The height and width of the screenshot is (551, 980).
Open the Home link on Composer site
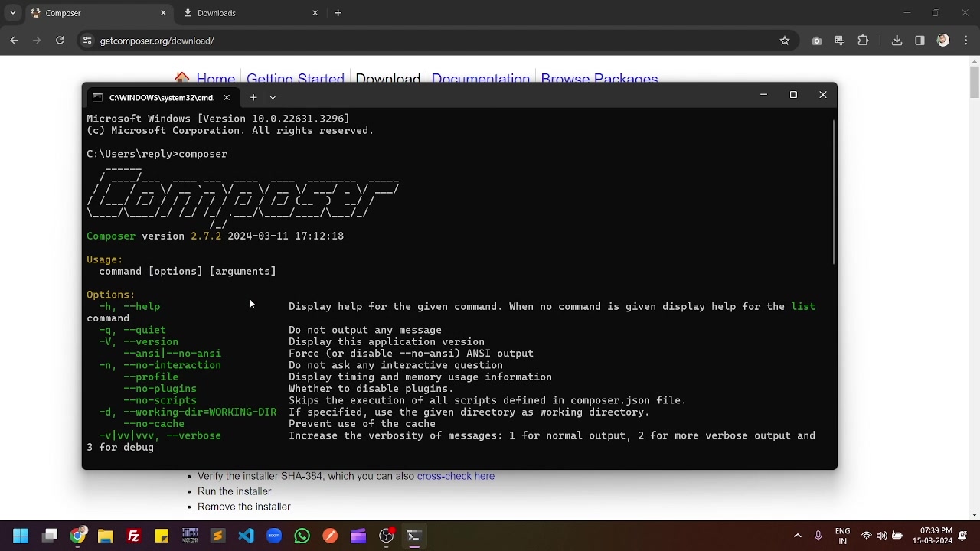tap(215, 79)
